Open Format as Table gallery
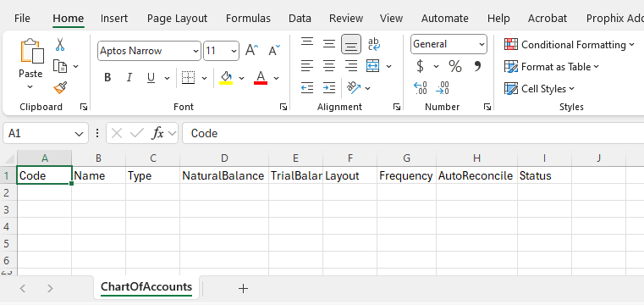This screenshot has width=644, height=305. tap(552, 67)
